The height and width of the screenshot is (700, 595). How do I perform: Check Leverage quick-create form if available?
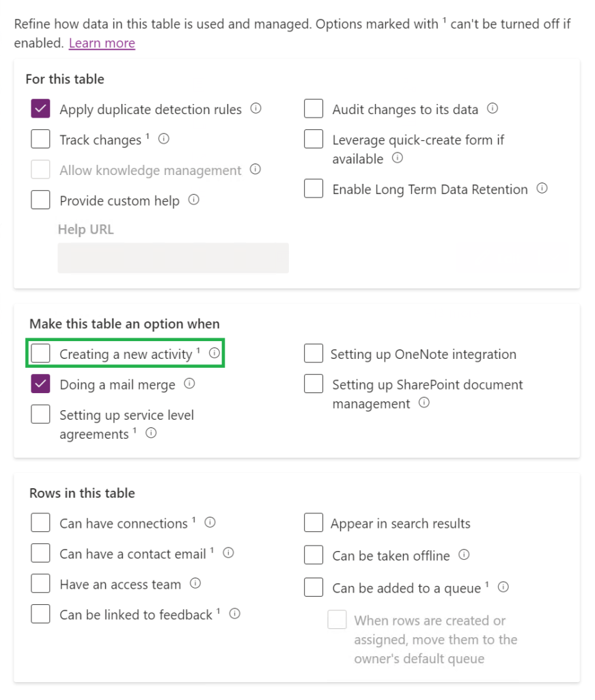point(314,139)
